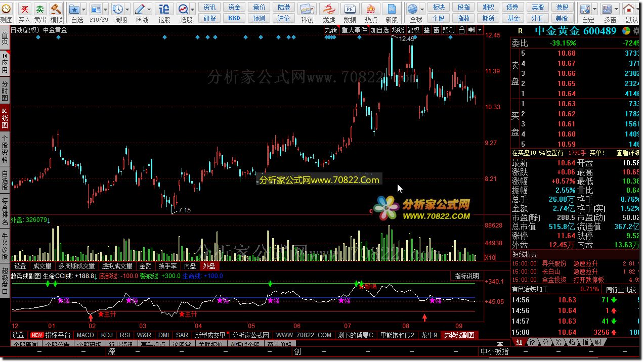Image resolution: width=644 pixels, height=362 pixels.
Task: Toggle 九转 indicator on chart
Action: click(x=331, y=30)
